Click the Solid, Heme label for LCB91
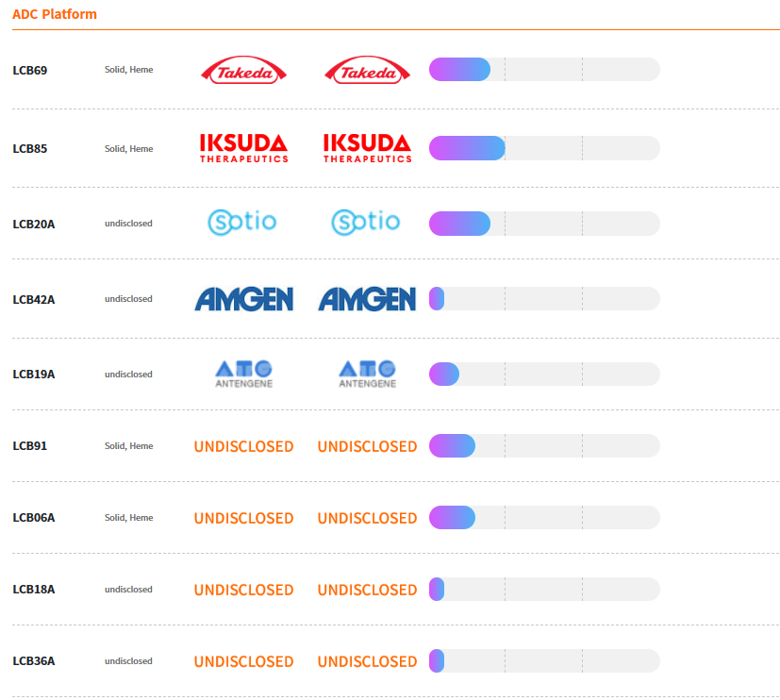 tap(128, 446)
